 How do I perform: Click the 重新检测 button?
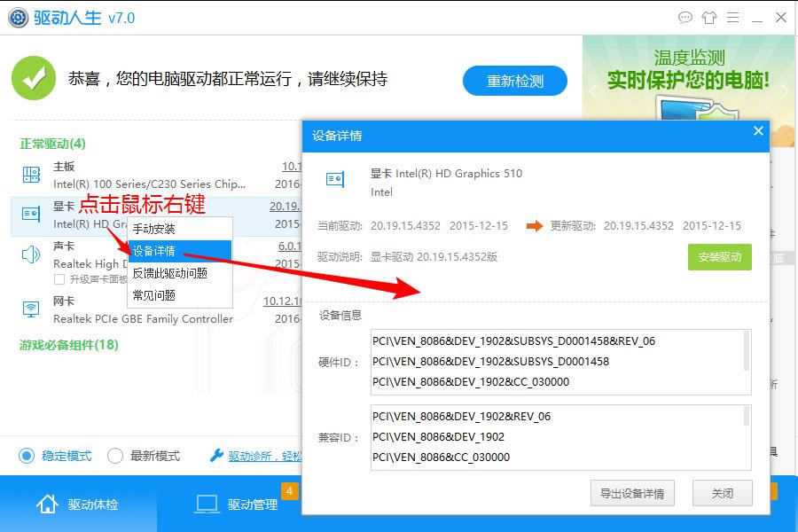coord(514,81)
